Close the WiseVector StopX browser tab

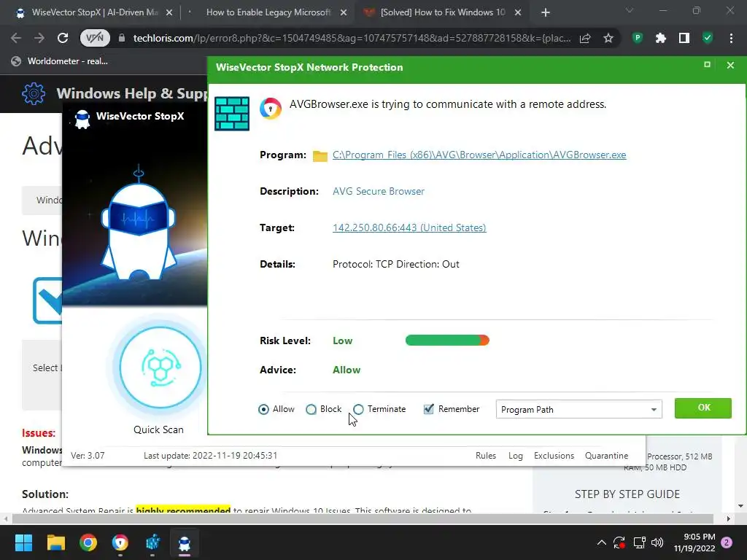tap(169, 13)
